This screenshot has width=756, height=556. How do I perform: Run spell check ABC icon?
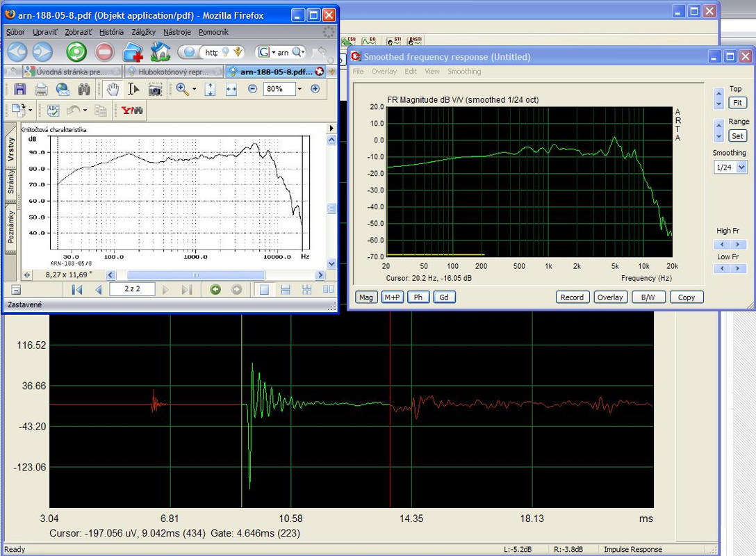pos(53,111)
